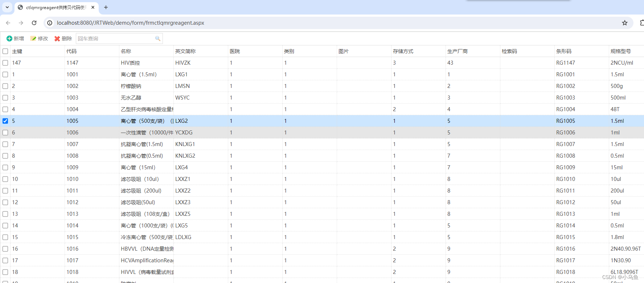This screenshot has height=283, width=644.
Task: Go forward in browser history
Action: click(x=21, y=23)
